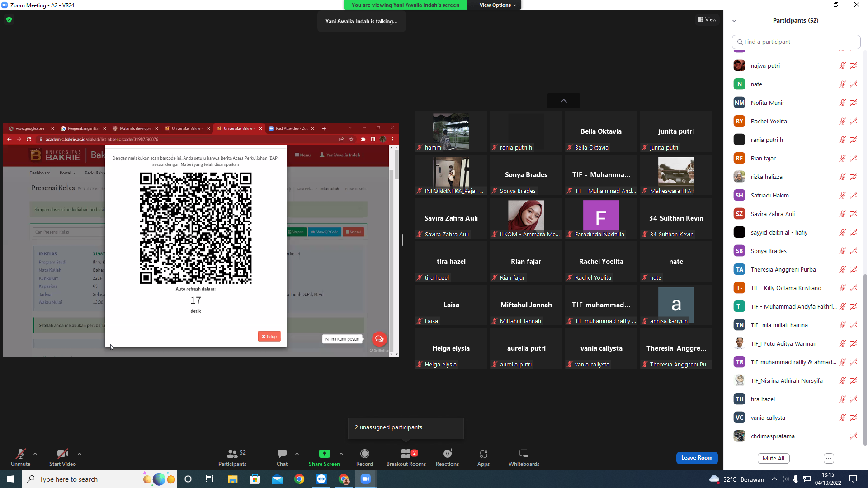
Task: Click the Windows taskbar search box
Action: pos(99,479)
